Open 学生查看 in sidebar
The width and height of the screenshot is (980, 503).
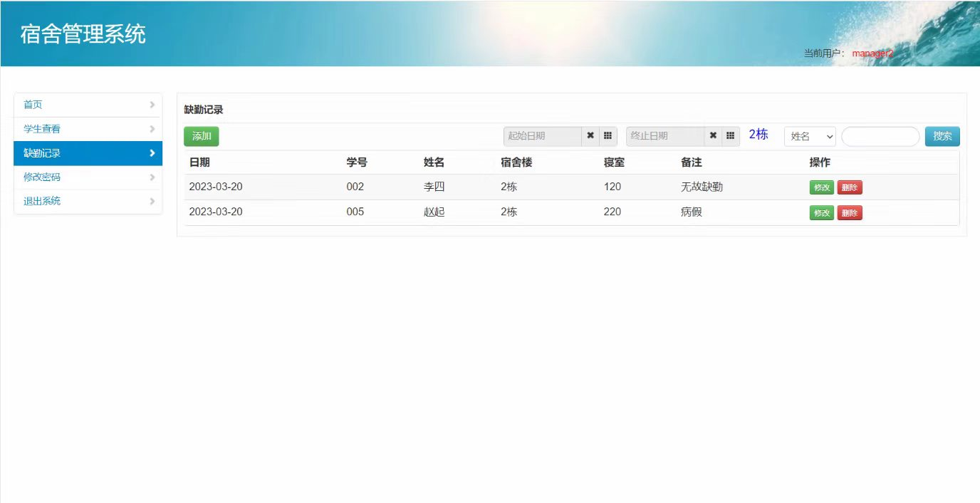click(x=88, y=129)
